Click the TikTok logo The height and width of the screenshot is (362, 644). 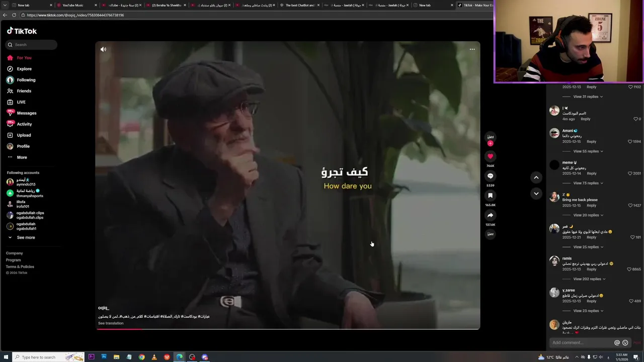pos(22,31)
